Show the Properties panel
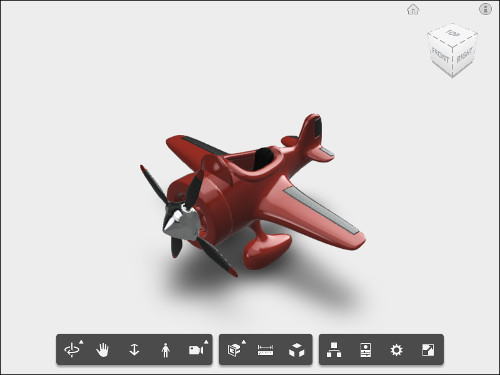Image resolution: width=500 pixels, height=375 pixels. click(366, 350)
